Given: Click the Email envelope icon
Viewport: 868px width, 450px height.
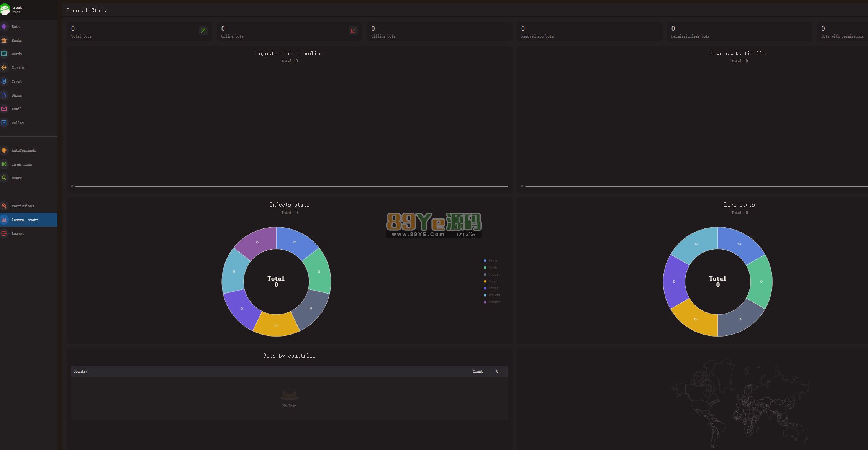Looking at the screenshot, I should point(4,109).
